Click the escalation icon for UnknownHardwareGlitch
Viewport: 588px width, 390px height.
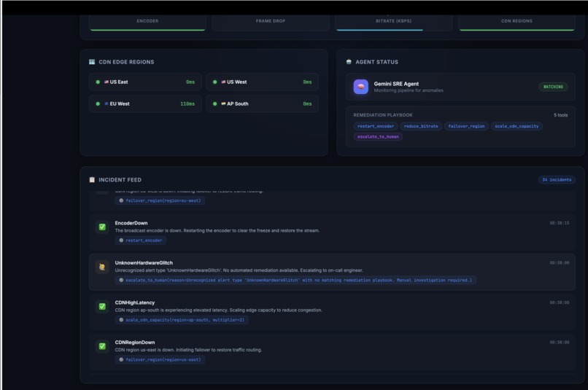102,267
